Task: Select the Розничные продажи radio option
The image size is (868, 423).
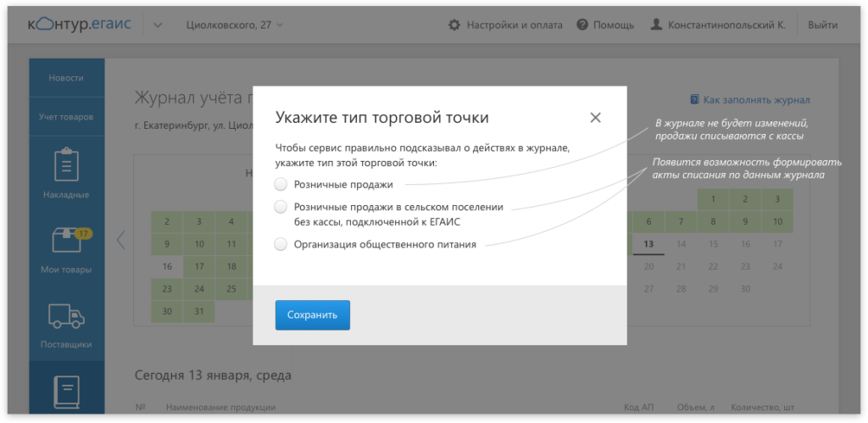Action: click(x=281, y=184)
